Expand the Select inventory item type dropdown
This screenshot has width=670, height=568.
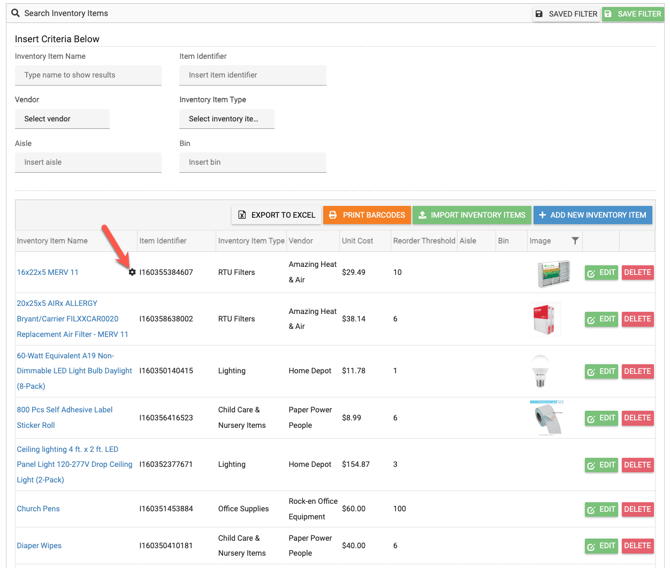(x=226, y=119)
